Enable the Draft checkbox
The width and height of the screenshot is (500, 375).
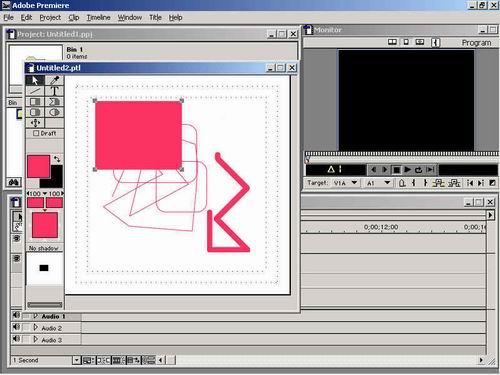pyautogui.click(x=36, y=133)
